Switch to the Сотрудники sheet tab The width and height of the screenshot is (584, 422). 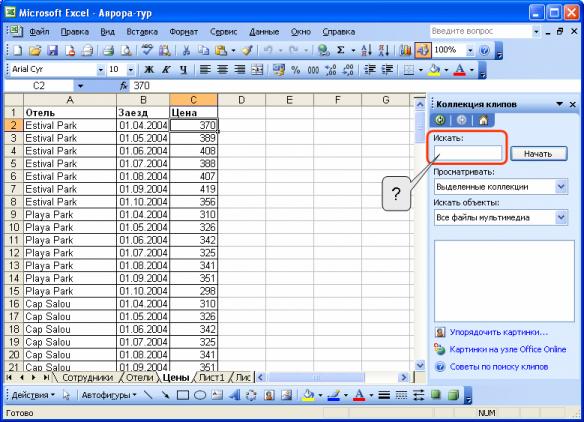pyautogui.click(x=88, y=377)
